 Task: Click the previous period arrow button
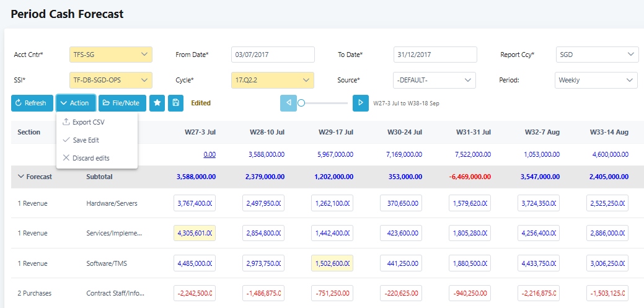tap(288, 103)
